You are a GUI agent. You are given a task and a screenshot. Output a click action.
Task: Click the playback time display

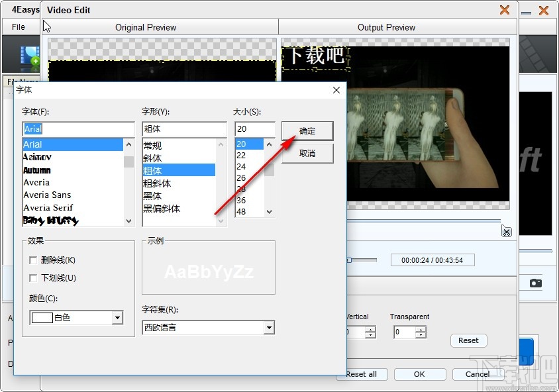432,260
